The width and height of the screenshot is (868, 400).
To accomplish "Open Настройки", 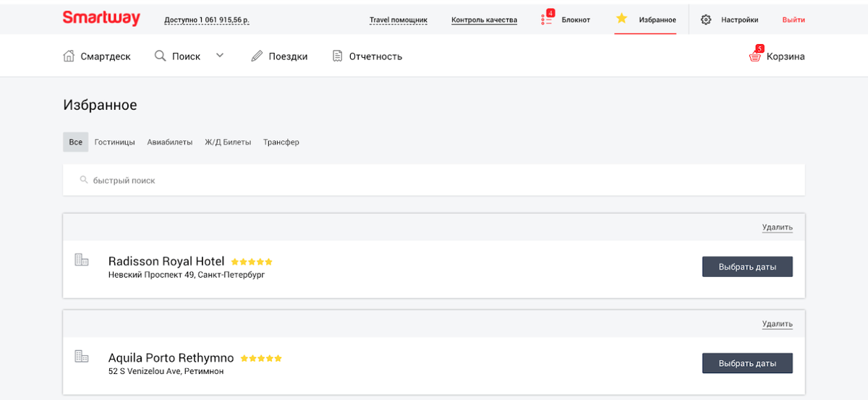I will coord(740,20).
